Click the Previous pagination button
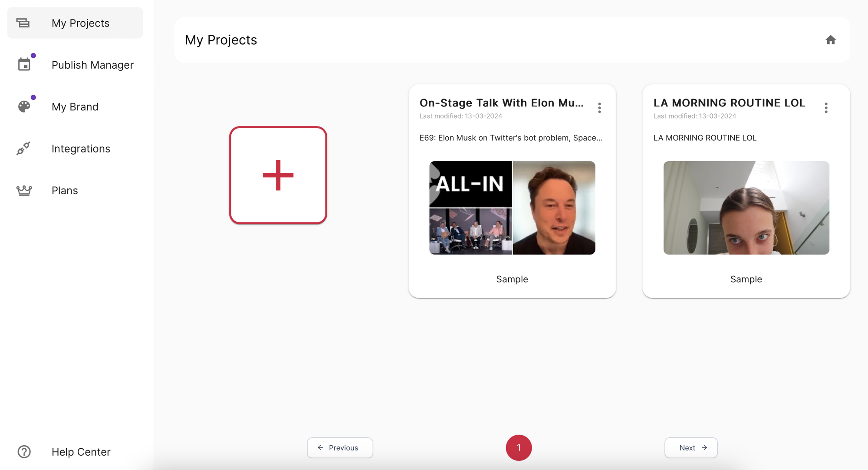Screen dimensions: 868x470 point(340,447)
